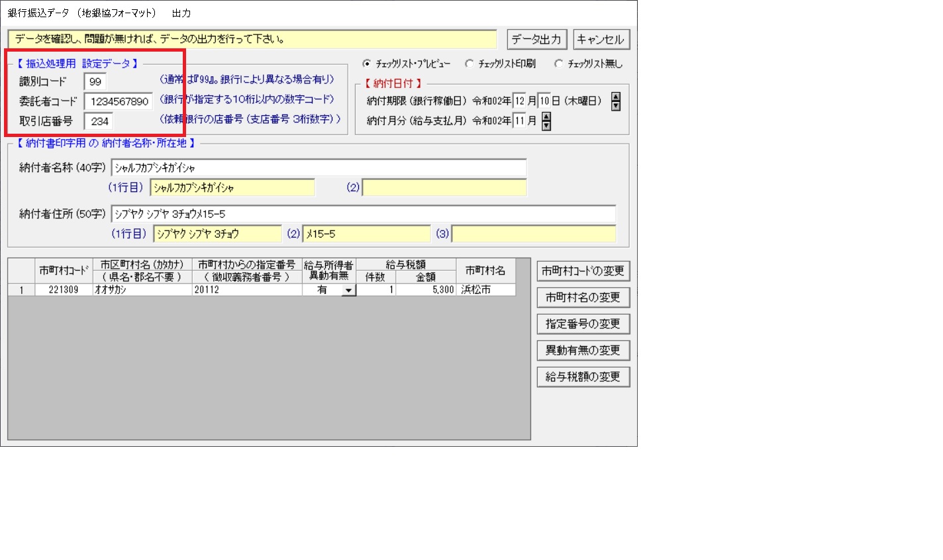Select the 浜松市 cell in the table
This screenshot has height=560, width=943.
click(x=485, y=290)
